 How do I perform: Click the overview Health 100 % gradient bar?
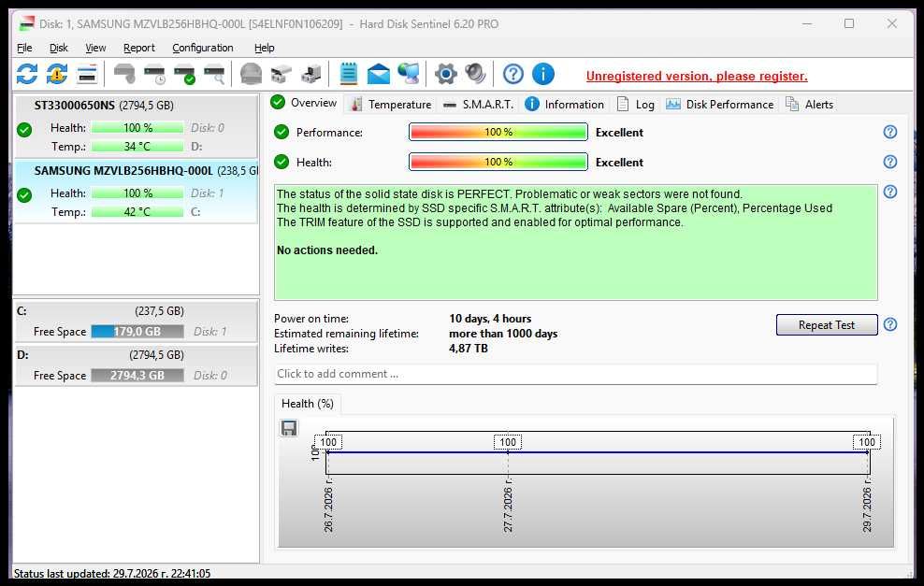pos(498,162)
